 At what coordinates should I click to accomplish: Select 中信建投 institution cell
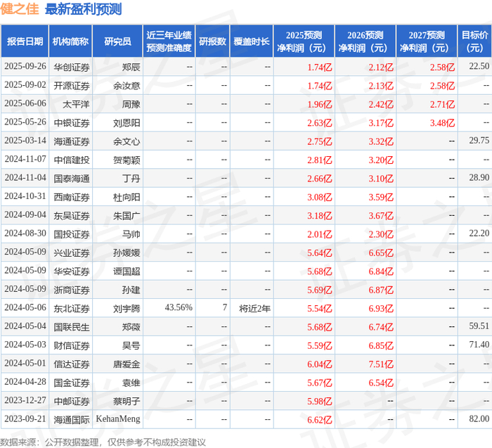coord(72,160)
